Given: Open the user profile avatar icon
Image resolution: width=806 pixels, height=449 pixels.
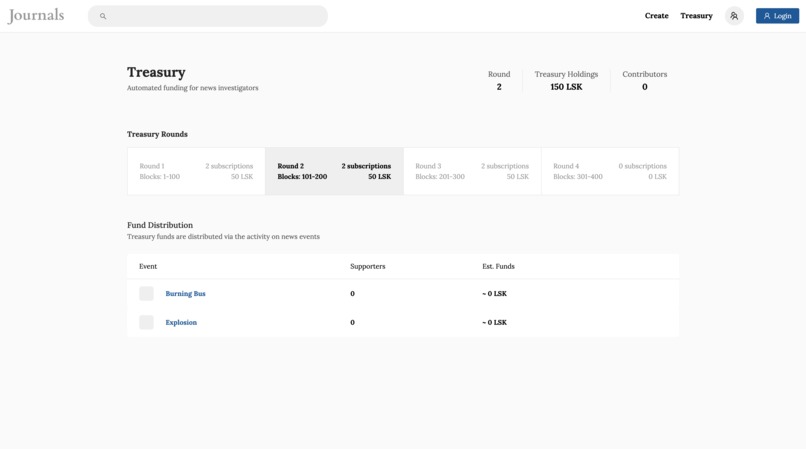Looking at the screenshot, I should point(734,16).
